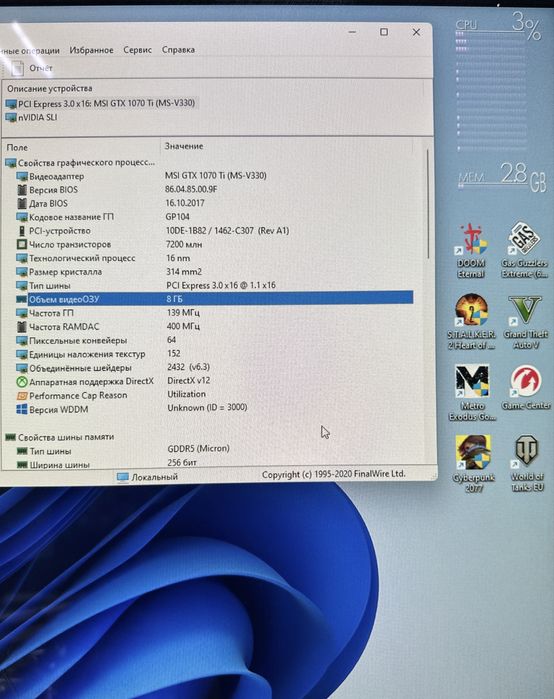This screenshot has height=699, width=554.
Task: Launch Cyberpunk 2077 desktop shortcut
Action: [x=473, y=464]
